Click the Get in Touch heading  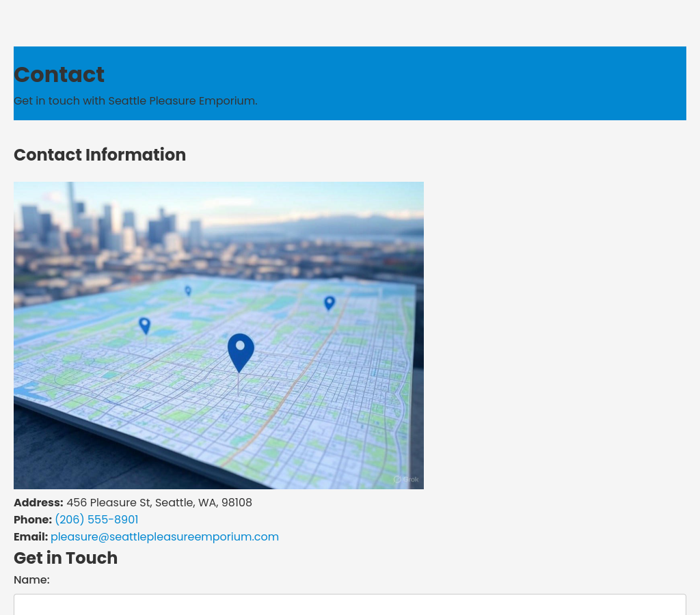click(66, 558)
